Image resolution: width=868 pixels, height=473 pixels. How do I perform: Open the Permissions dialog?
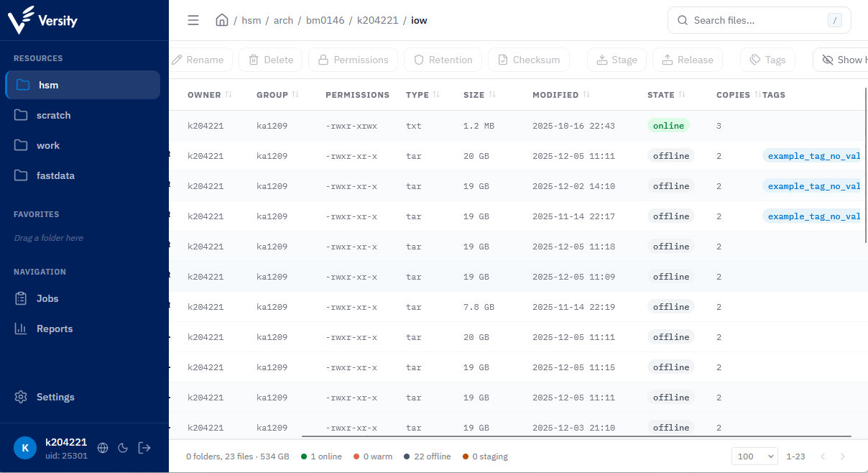tap(353, 60)
